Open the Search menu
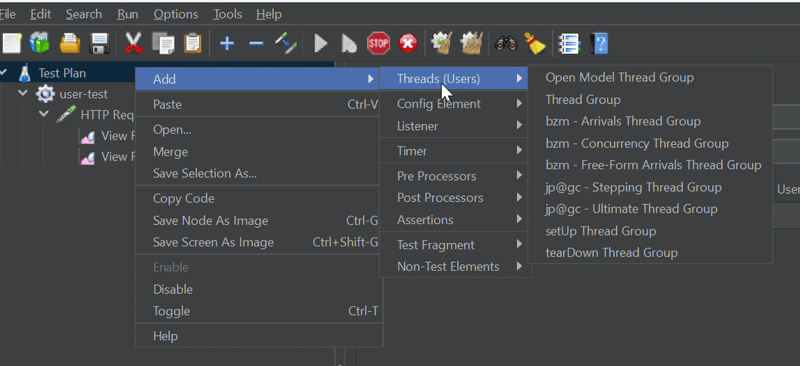Screen dimensions: 800x366 point(84,14)
